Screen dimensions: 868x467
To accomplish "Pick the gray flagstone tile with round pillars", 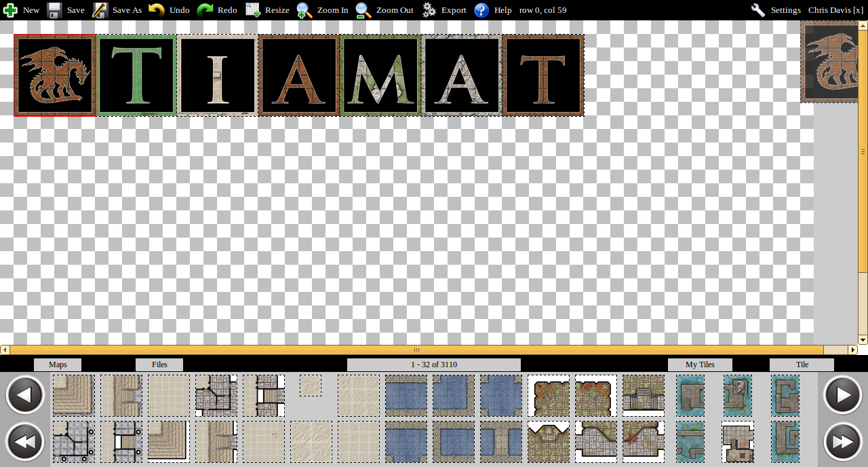I will point(74,442).
